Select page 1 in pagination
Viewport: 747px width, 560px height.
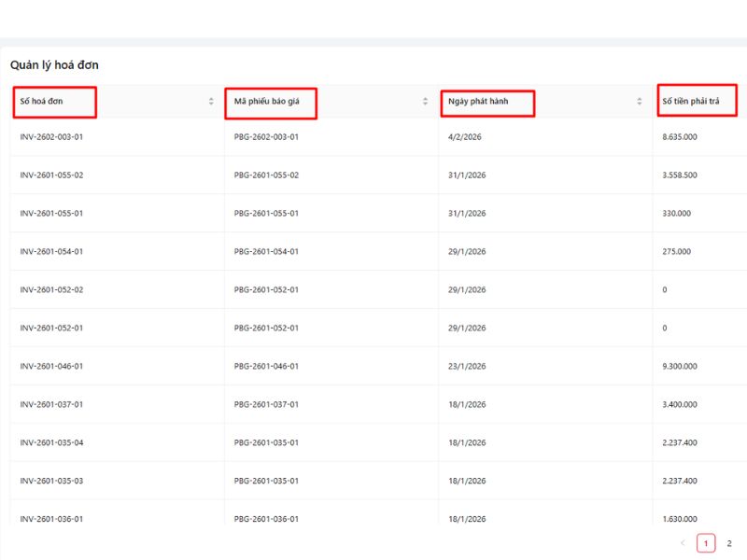point(706,543)
